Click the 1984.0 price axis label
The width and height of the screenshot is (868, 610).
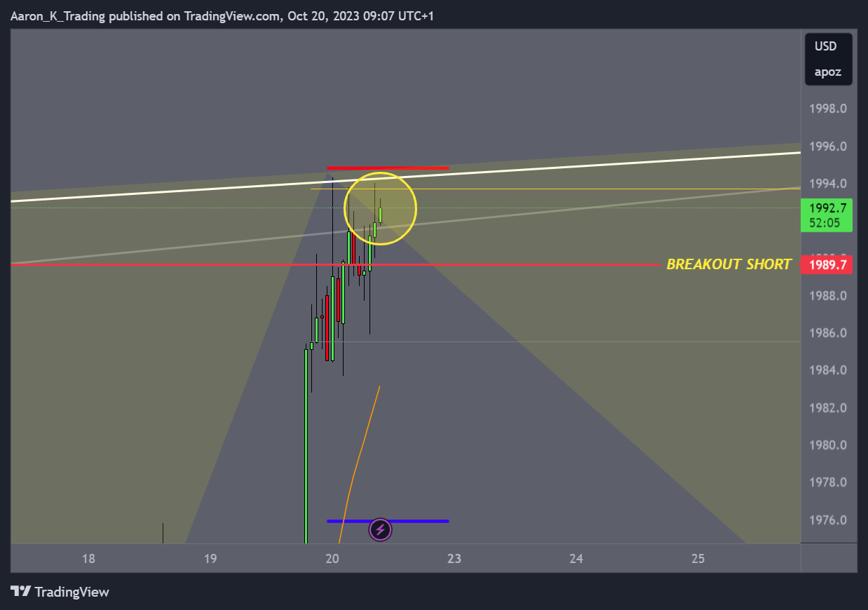click(x=827, y=370)
